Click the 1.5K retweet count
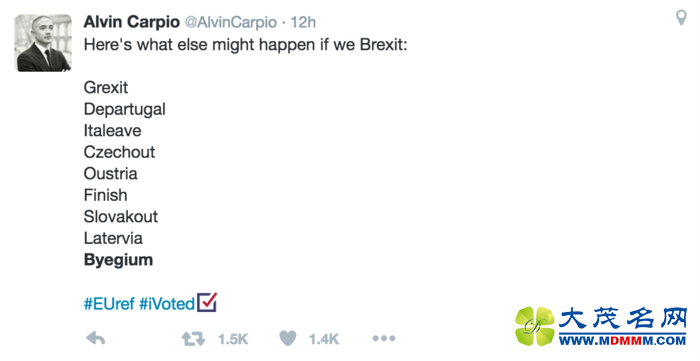The width and height of the screenshot is (700, 361). (233, 339)
